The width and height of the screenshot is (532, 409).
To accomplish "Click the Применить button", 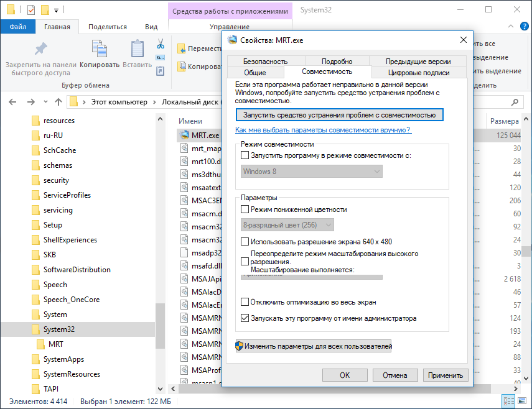I will (x=446, y=375).
